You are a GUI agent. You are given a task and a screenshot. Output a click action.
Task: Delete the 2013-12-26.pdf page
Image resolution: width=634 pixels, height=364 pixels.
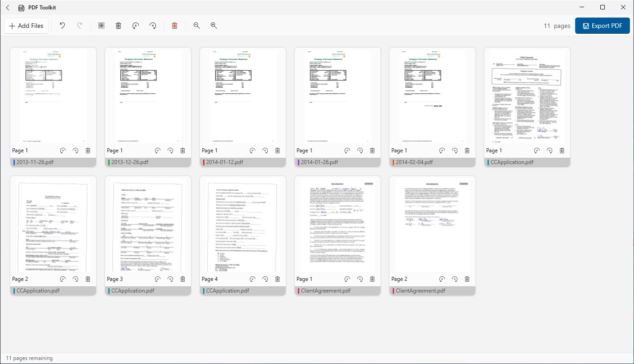(183, 151)
